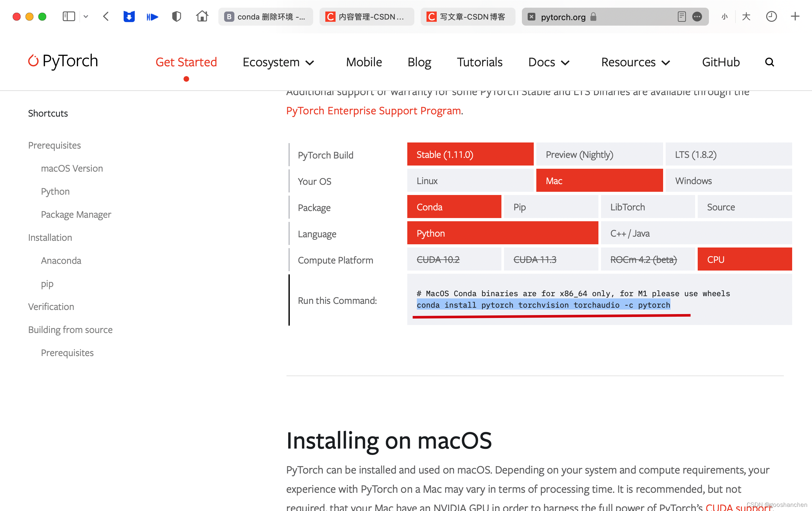Viewport: 812px width, 511px height.
Task: Expand the Resources dropdown menu
Action: point(635,62)
